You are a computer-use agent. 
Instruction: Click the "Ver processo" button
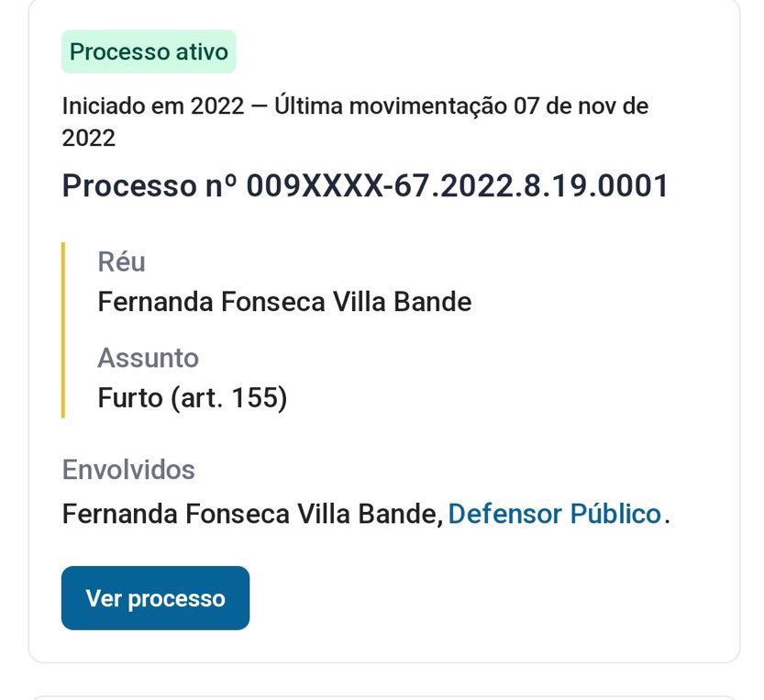point(155,598)
